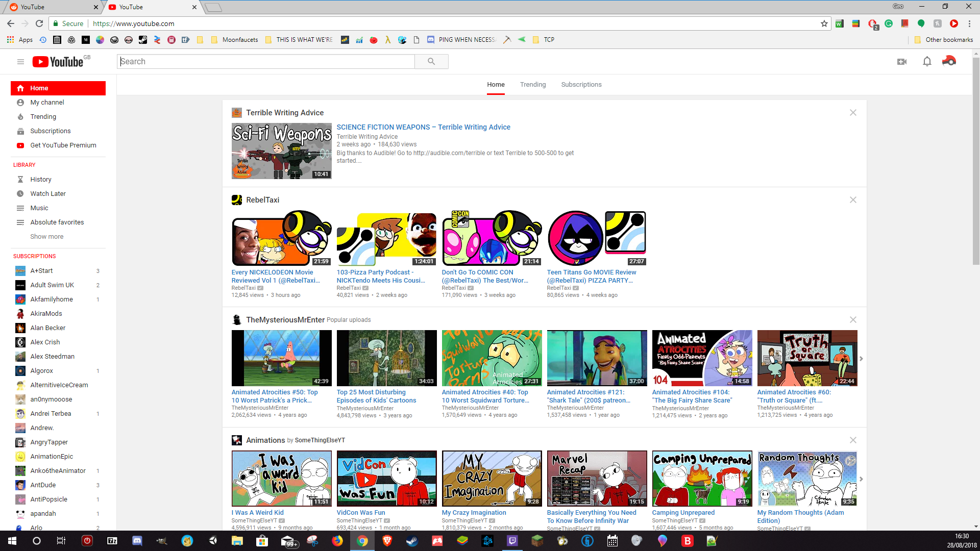Open Watch Later from the sidebar
980x551 pixels.
click(x=47, y=193)
